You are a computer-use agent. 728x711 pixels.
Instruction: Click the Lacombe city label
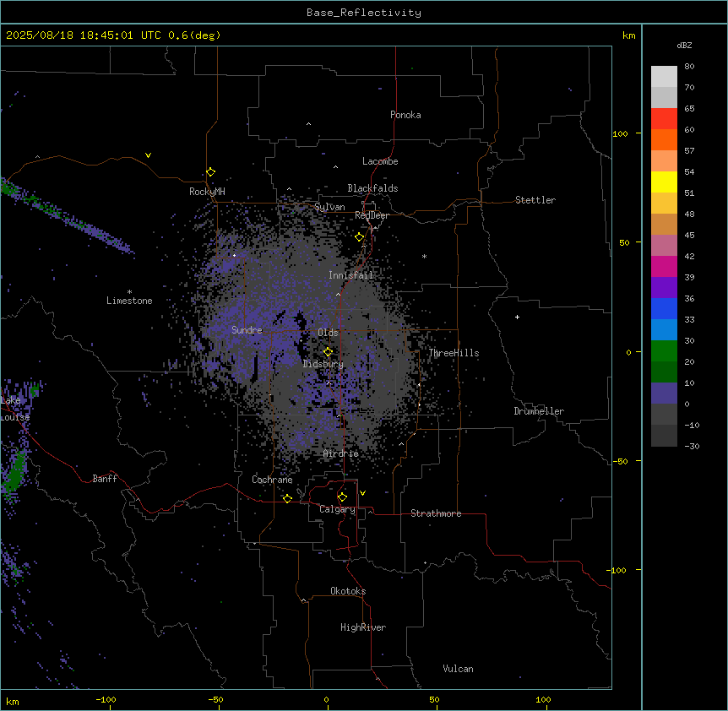point(380,161)
